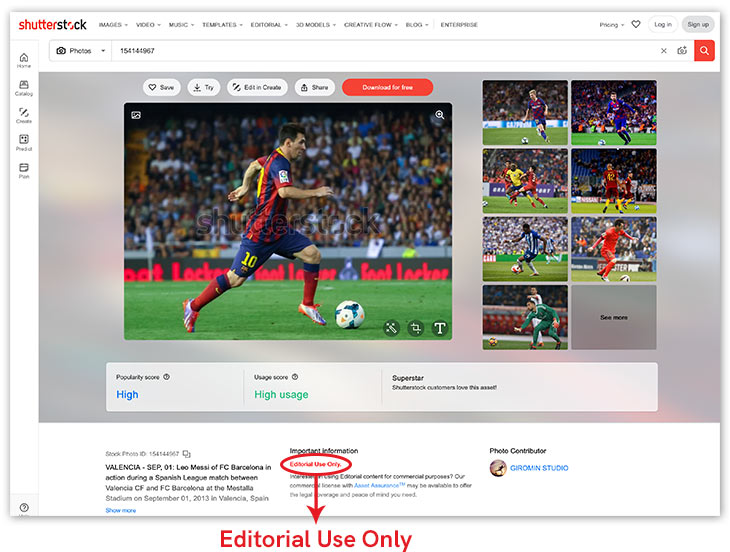Click the Shutterstock logo
Screen dimensions: 730x552
pyautogui.click(x=52, y=25)
